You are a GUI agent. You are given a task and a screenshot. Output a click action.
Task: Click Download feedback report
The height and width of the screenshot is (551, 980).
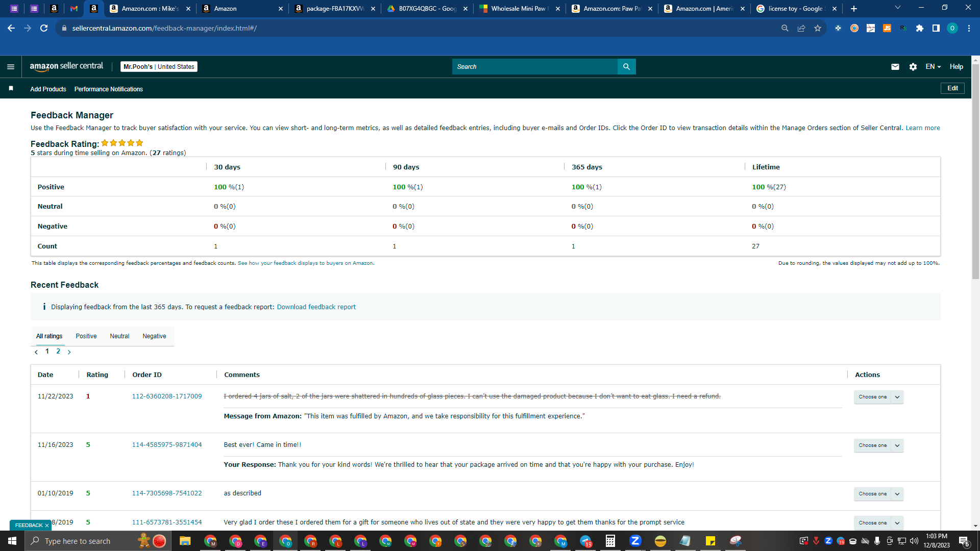click(x=316, y=307)
